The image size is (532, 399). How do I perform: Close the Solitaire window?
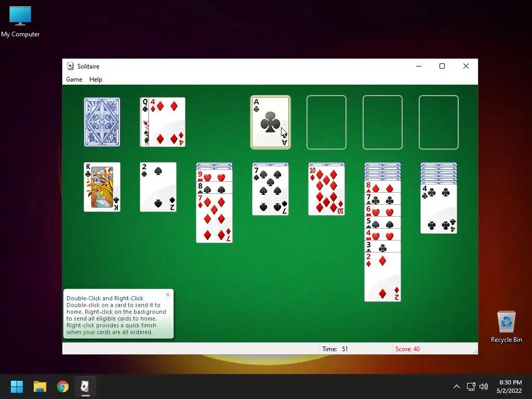466,66
